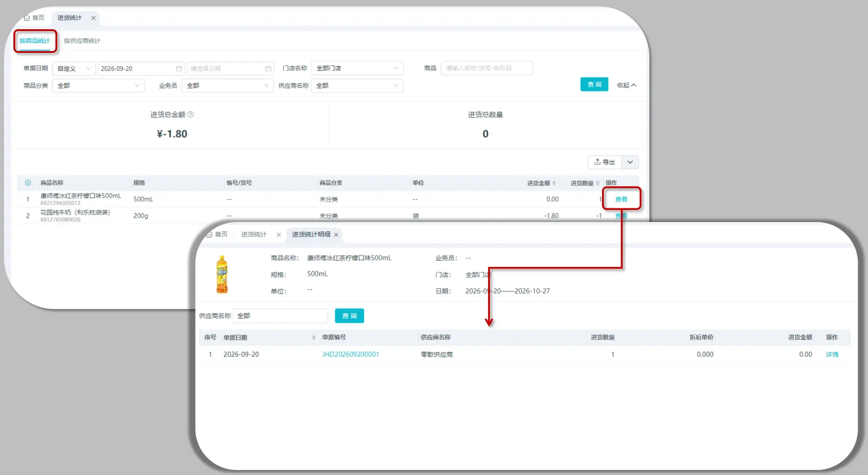Open the calendar icon in the empty end date field
The height and width of the screenshot is (475, 868).
pos(268,68)
